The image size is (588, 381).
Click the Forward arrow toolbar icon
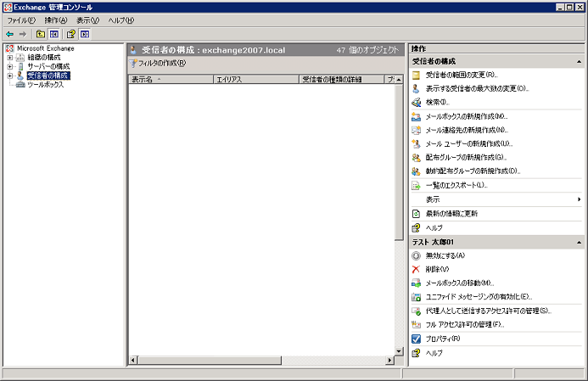click(x=23, y=34)
